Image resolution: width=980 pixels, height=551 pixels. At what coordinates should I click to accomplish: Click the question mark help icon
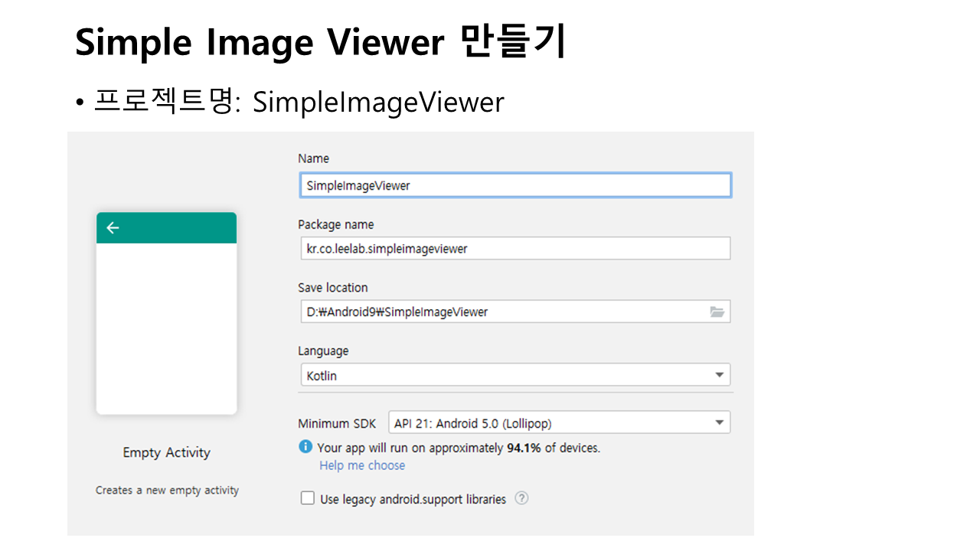(521, 498)
